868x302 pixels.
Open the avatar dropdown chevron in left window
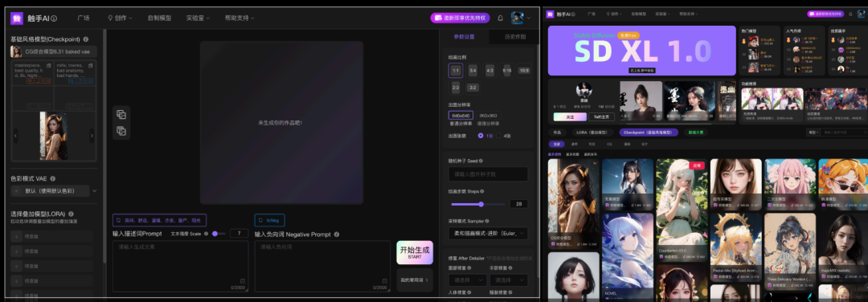coord(529,18)
